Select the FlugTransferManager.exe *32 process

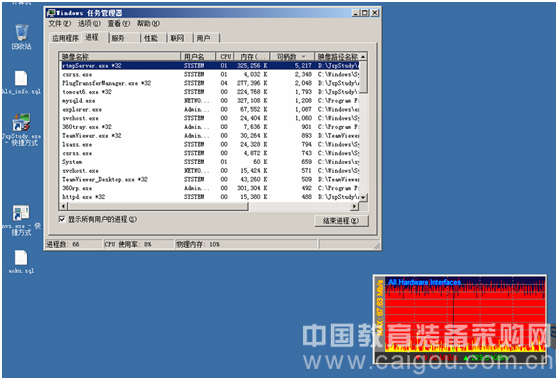pyautogui.click(x=210, y=83)
